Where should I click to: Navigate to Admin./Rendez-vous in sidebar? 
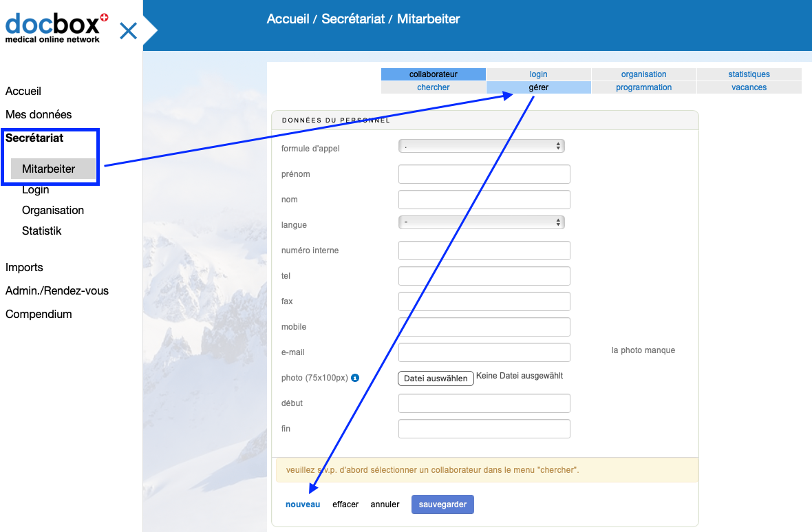(57, 290)
